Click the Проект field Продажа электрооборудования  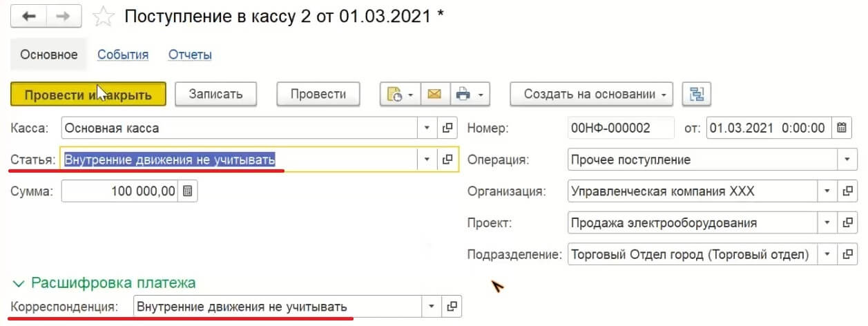tap(692, 223)
